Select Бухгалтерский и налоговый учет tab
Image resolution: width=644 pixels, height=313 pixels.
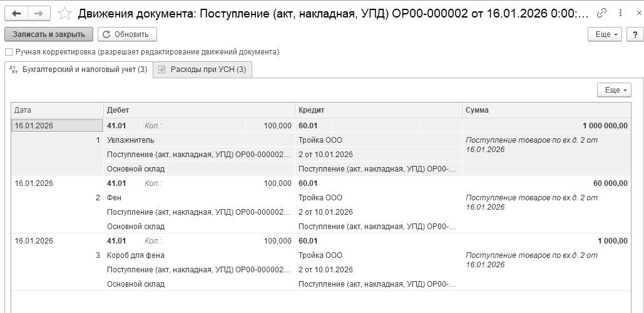[x=78, y=69]
